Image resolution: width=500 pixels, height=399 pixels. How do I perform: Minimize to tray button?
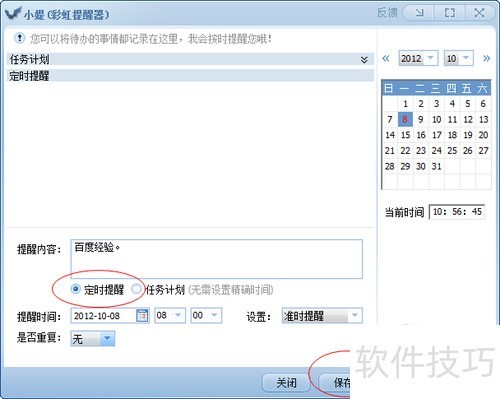[x=419, y=13]
